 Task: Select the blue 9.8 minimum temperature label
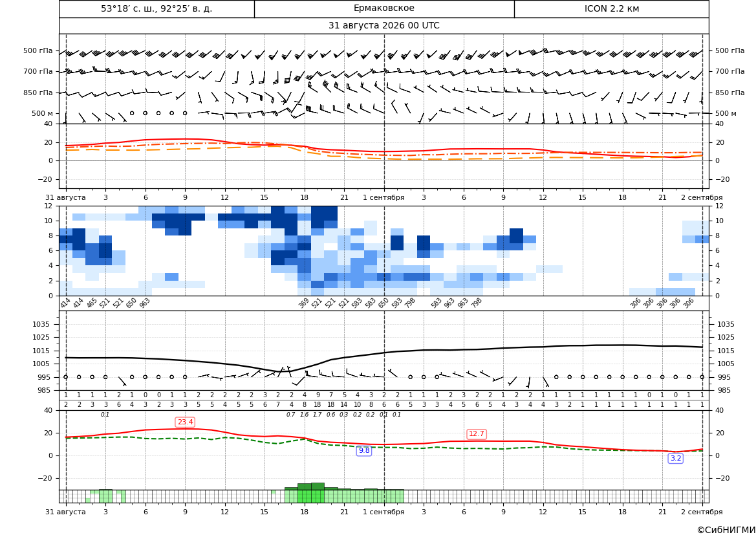364,450
